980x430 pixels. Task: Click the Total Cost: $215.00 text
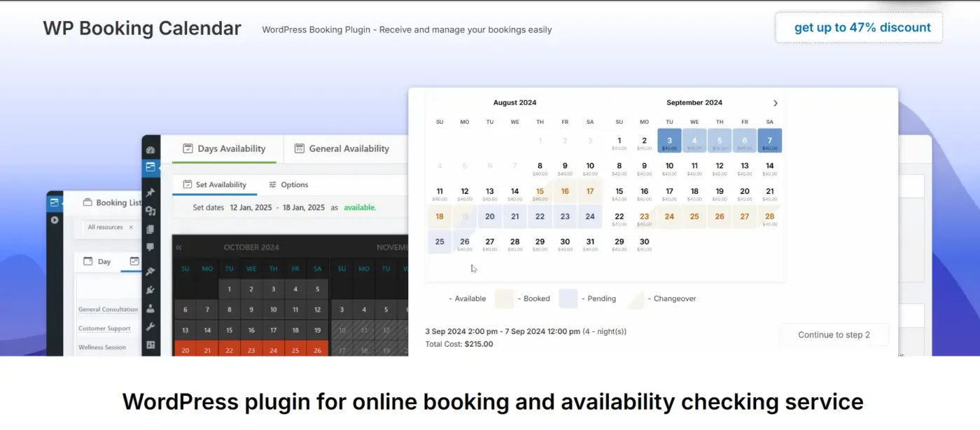(459, 344)
